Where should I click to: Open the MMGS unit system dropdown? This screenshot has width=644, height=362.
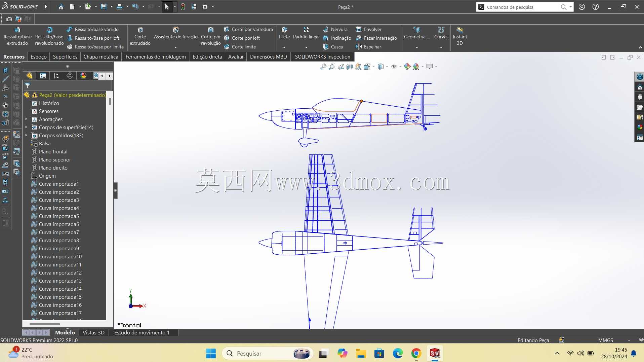click(x=629, y=340)
